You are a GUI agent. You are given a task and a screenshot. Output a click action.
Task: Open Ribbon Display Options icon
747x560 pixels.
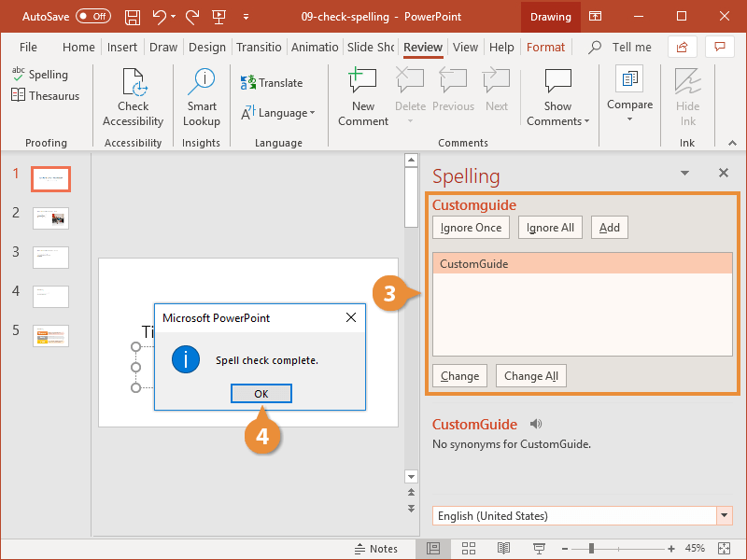click(595, 17)
